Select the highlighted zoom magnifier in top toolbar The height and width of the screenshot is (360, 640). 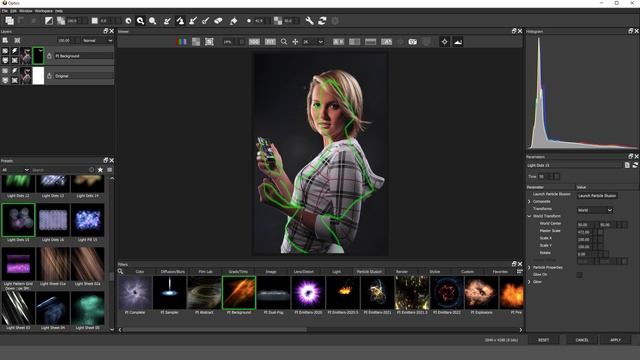pyautogui.click(x=140, y=20)
